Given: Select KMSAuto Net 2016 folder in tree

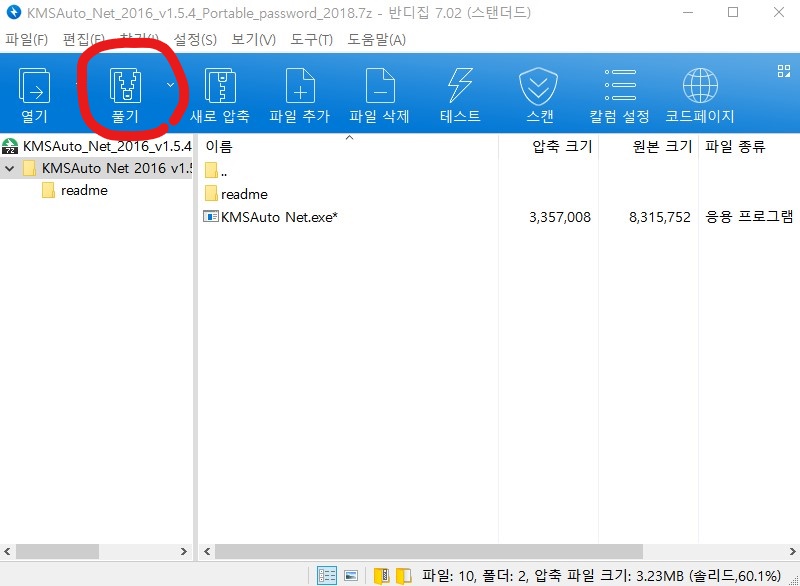Looking at the screenshot, I should (117, 168).
